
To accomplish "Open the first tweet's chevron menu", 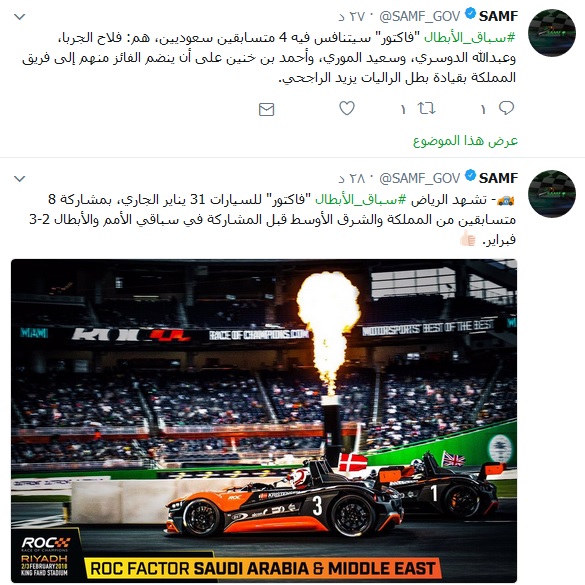I will tap(19, 16).
